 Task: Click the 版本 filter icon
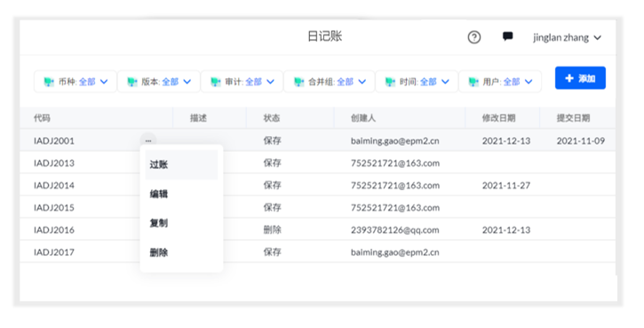point(131,82)
